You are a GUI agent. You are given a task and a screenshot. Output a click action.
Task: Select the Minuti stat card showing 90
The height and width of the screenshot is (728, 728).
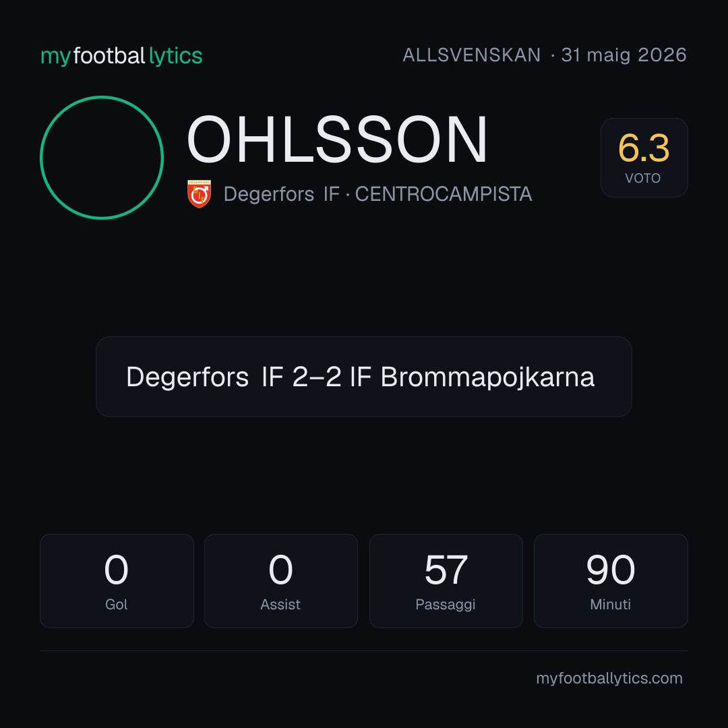tap(611, 581)
